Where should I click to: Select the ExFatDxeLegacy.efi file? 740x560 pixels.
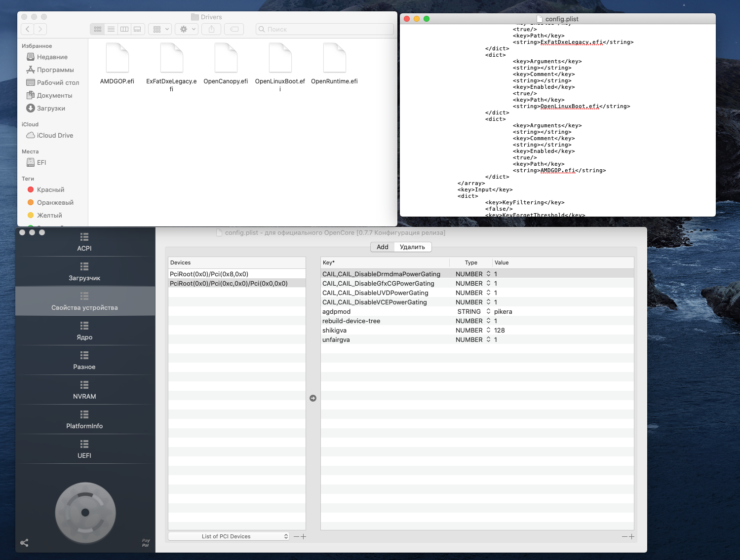[171, 67]
